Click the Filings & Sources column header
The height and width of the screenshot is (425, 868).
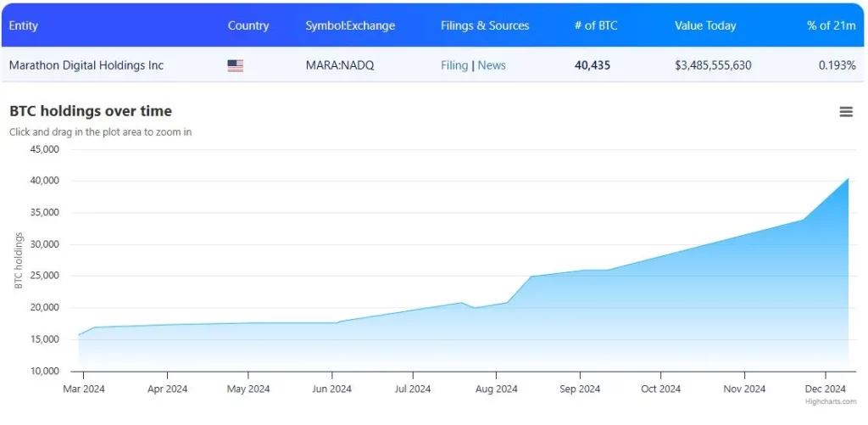point(485,25)
